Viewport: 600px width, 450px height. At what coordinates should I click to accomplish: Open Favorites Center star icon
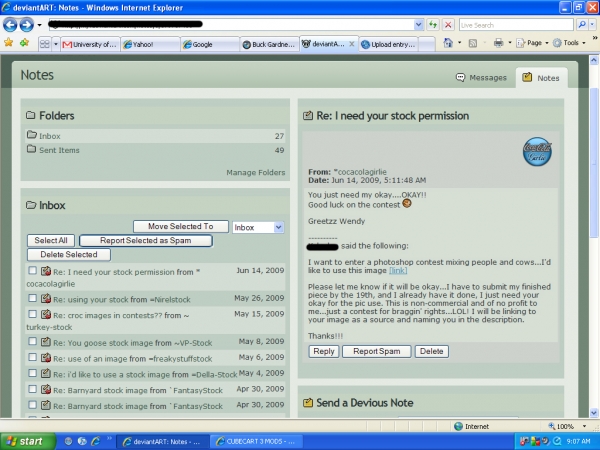pyautogui.click(x=8, y=43)
